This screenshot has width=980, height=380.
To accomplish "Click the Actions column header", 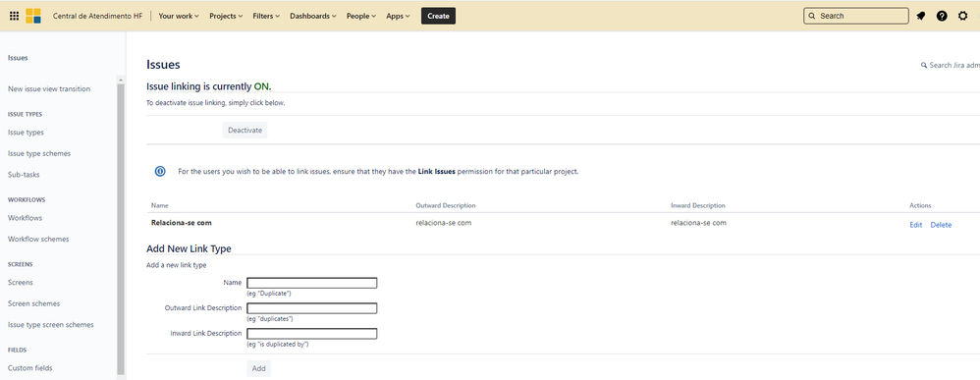I will tap(920, 205).
